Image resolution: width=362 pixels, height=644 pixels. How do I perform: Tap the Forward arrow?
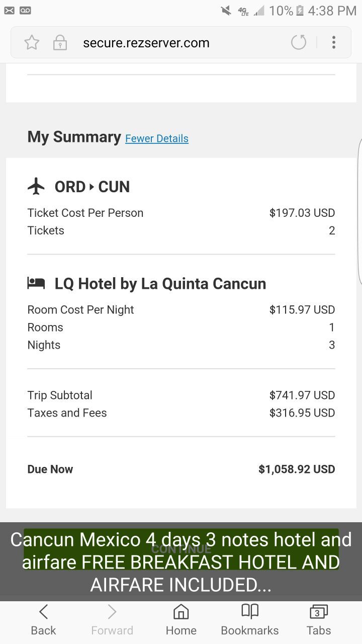(x=112, y=620)
